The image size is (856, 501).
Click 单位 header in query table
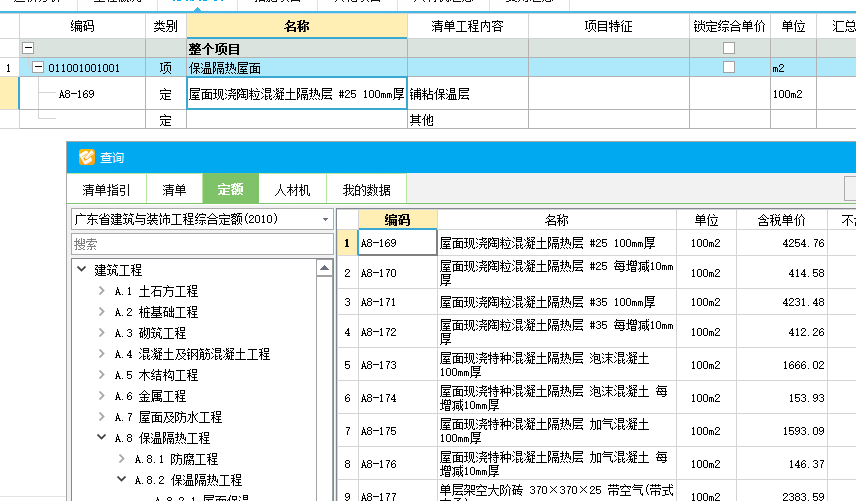(706, 220)
